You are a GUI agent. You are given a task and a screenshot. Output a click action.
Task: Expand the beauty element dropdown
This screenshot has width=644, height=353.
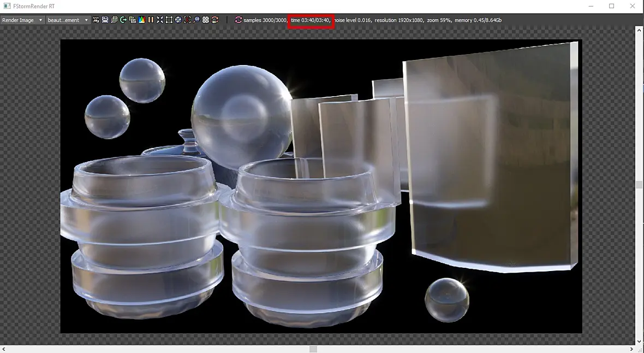pyautogui.click(x=68, y=20)
